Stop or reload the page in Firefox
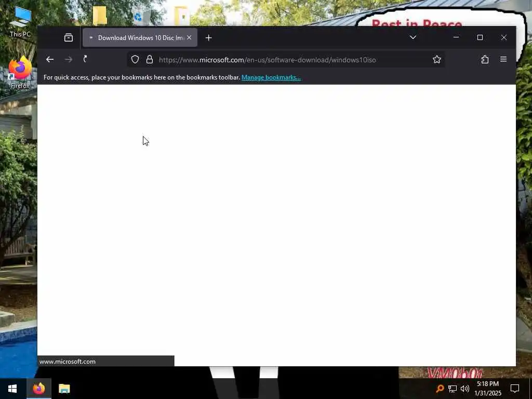Viewport: 532px width, 399px height. click(x=85, y=59)
